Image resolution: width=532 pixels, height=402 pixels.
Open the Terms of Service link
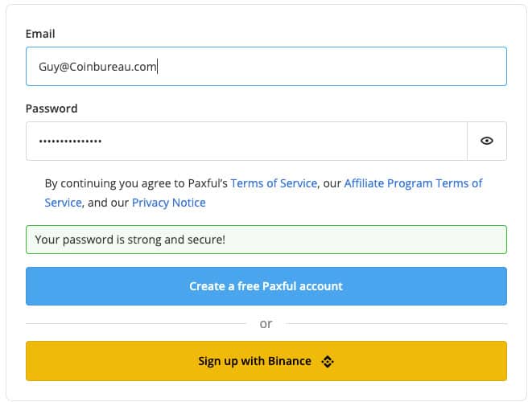[x=274, y=183]
